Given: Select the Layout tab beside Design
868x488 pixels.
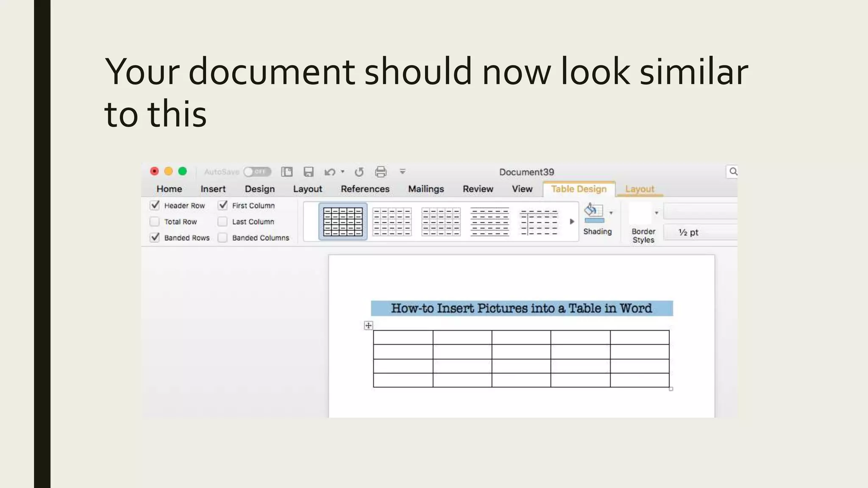Looking at the screenshot, I should point(308,189).
